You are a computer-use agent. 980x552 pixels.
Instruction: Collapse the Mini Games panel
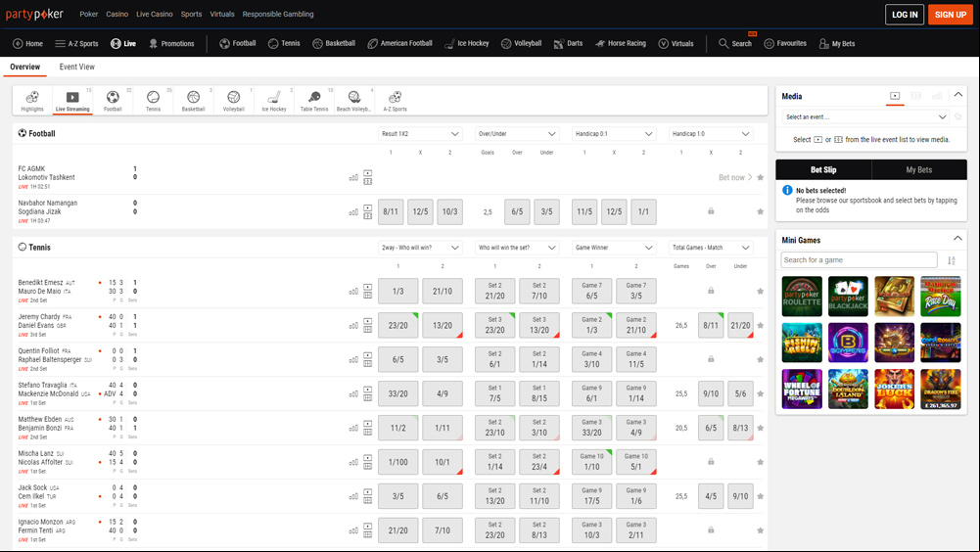coord(957,239)
